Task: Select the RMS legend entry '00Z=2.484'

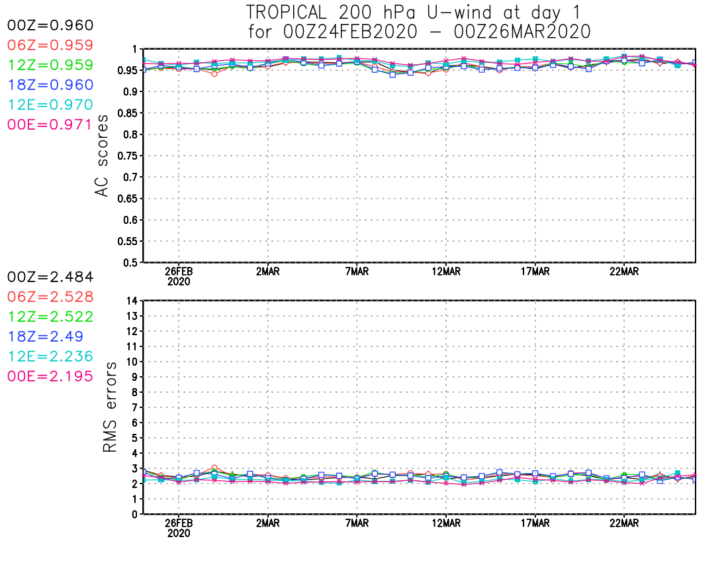Action: pyautogui.click(x=50, y=277)
